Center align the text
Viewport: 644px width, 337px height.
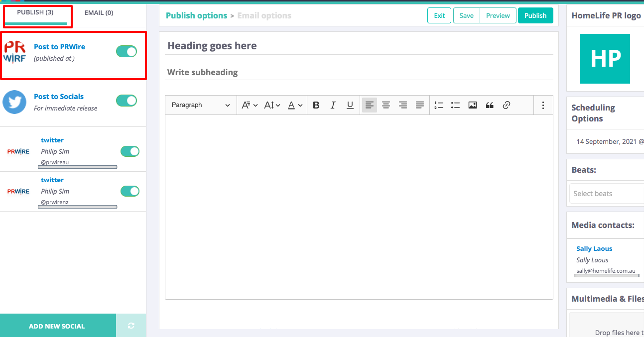pos(386,105)
